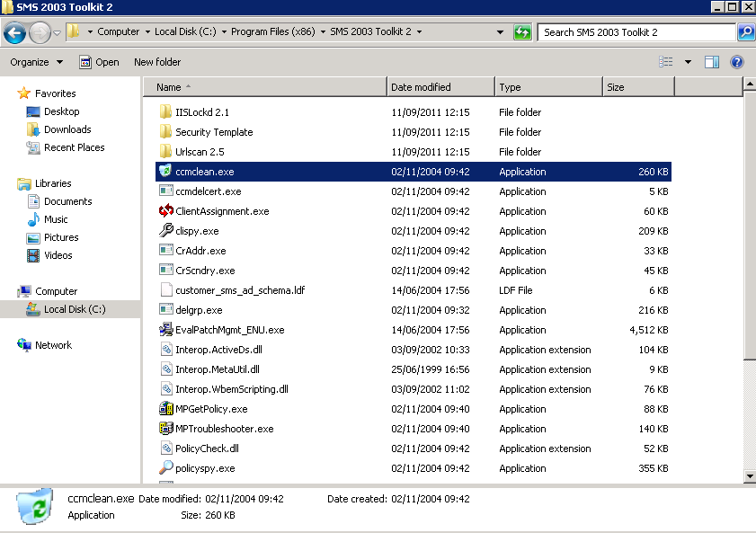Click the customer_sms_ad_schema.ldf blank file icon
This screenshot has width=756, height=533.
[x=166, y=289]
